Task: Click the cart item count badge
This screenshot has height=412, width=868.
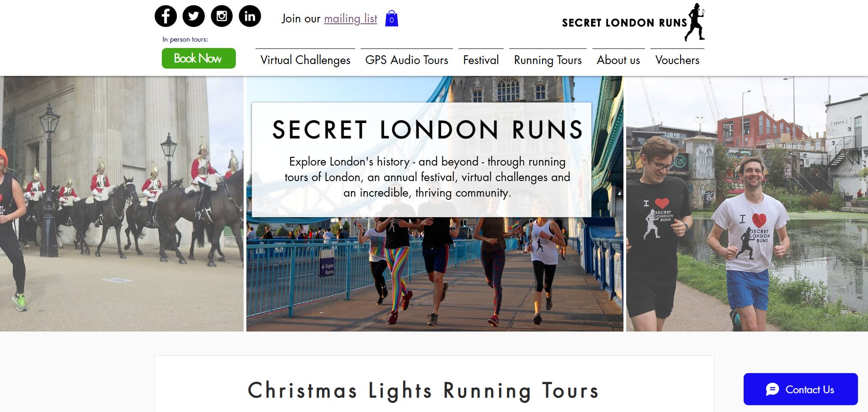Action: [391, 20]
